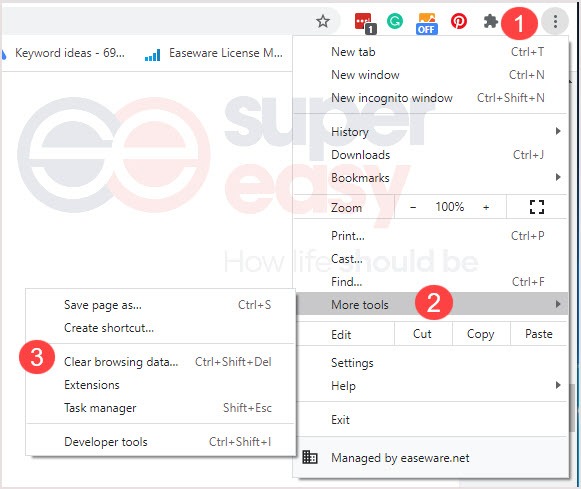Screen dimensions: 581x489
Task: Click the red password manager extension icon
Action: (x=365, y=23)
